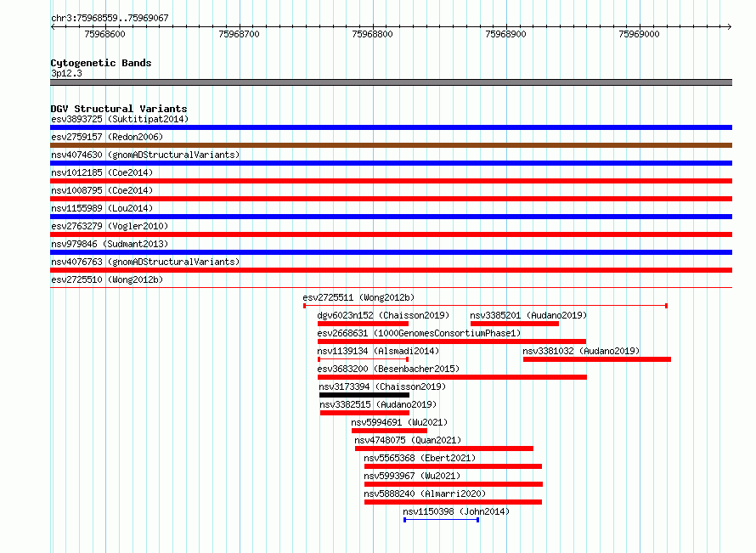Screen dimensions: 756x553
Task: Click the red bar under nsv5888240
Action: [453, 502]
